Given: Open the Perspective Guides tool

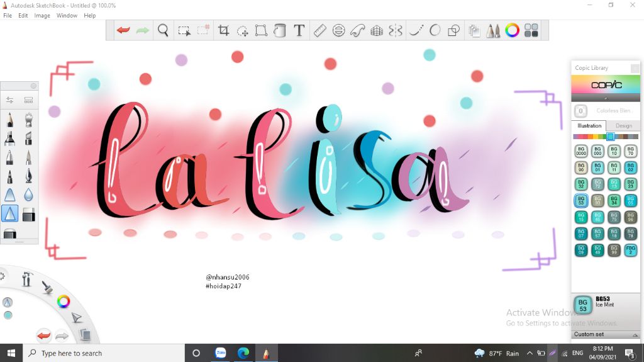Looking at the screenshot, I should [376, 31].
